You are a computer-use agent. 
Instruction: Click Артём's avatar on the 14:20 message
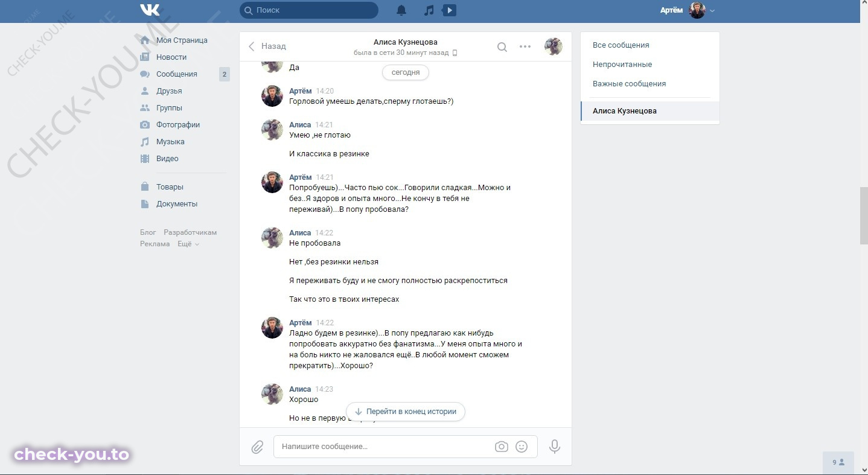tap(272, 96)
